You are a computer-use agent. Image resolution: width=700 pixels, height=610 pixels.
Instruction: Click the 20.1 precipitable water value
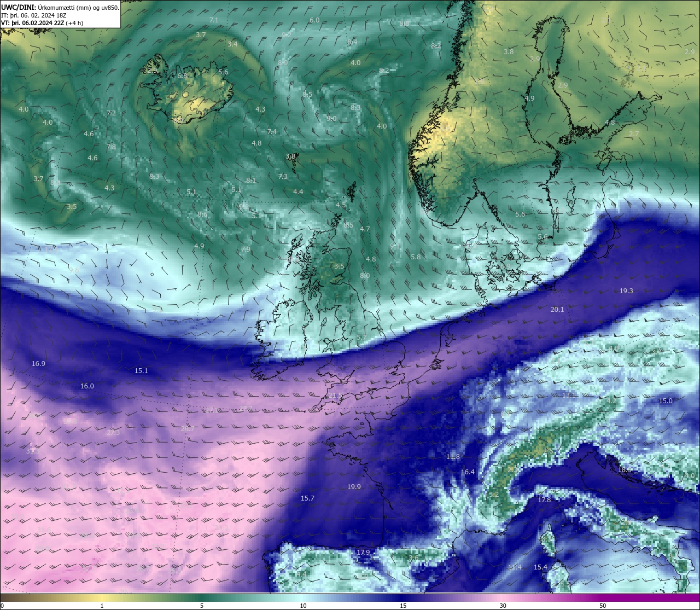pos(557,310)
